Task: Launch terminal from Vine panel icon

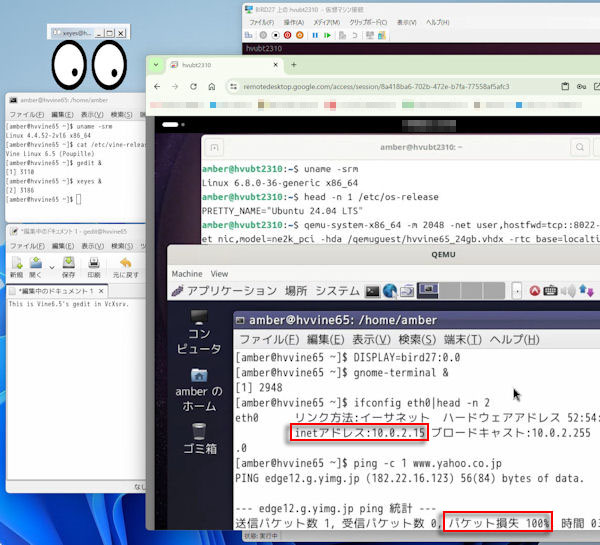Action: click(372, 291)
